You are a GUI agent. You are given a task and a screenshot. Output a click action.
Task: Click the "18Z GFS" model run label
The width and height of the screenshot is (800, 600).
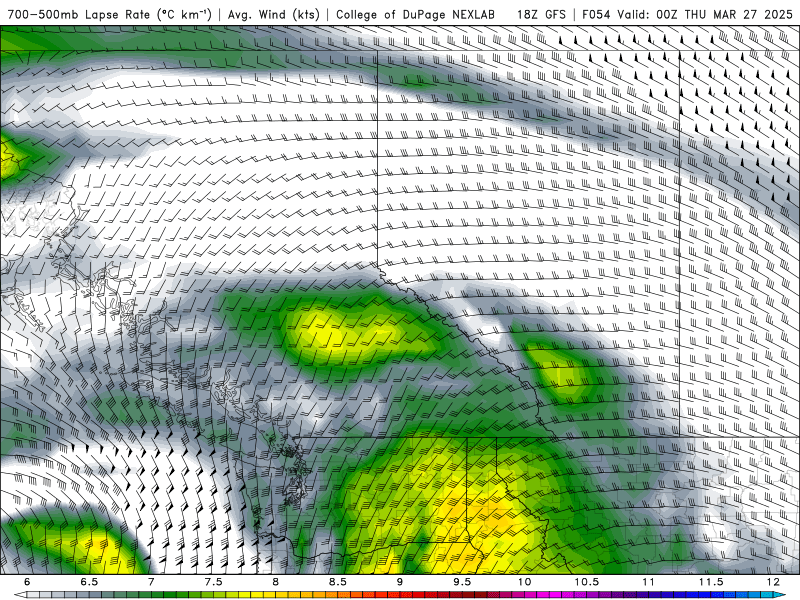click(541, 14)
